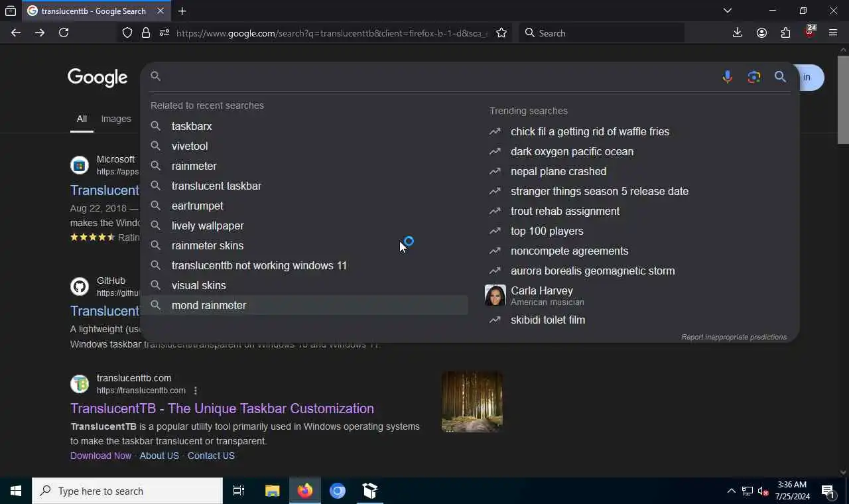Open the Windows Start menu
The width and height of the screenshot is (849, 504).
pos(16,491)
